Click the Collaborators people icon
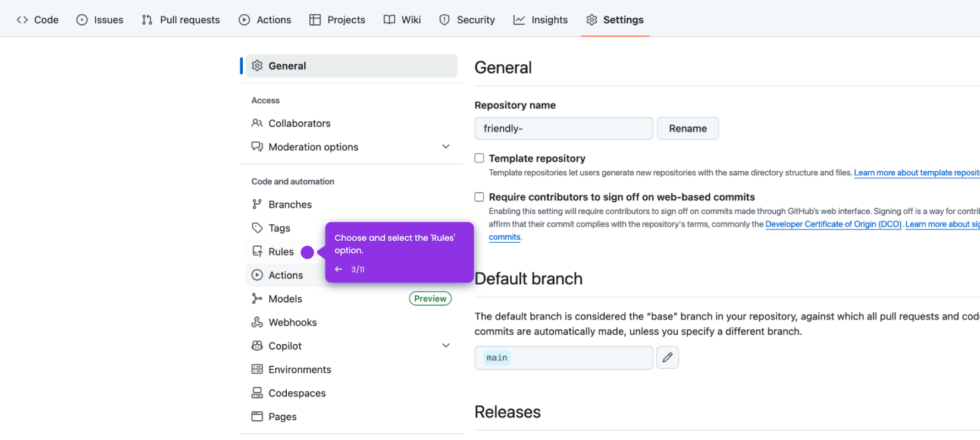 click(257, 123)
